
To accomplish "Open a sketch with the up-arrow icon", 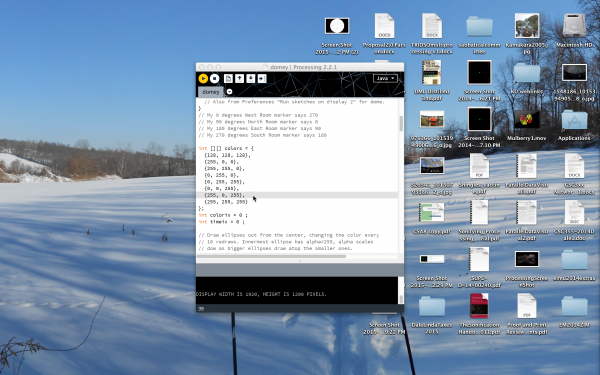I will [239, 78].
